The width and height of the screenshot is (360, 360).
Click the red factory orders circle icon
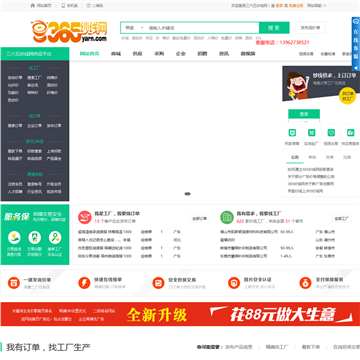click(x=85, y=217)
